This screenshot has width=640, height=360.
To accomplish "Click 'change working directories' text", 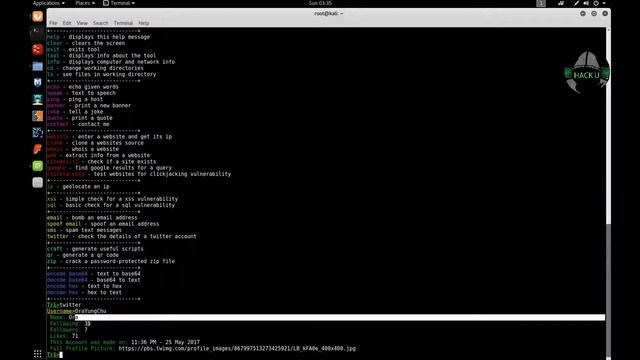I will [103, 68].
